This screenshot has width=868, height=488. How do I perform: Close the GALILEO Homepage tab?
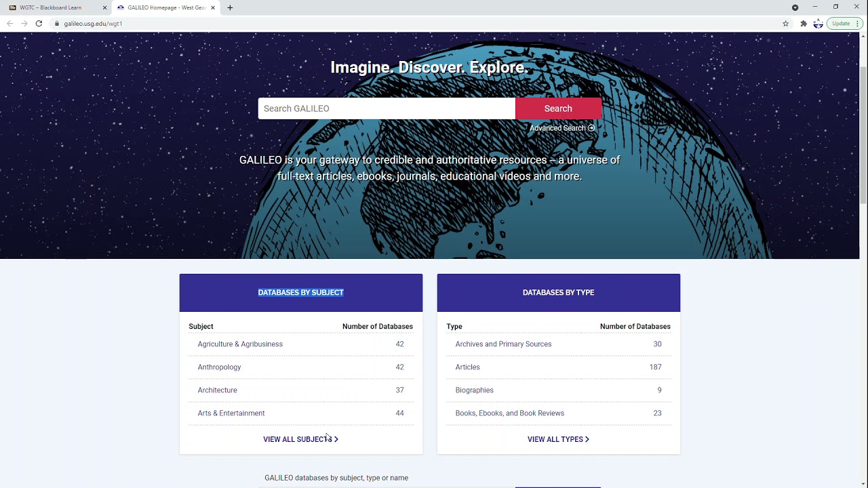[213, 7]
